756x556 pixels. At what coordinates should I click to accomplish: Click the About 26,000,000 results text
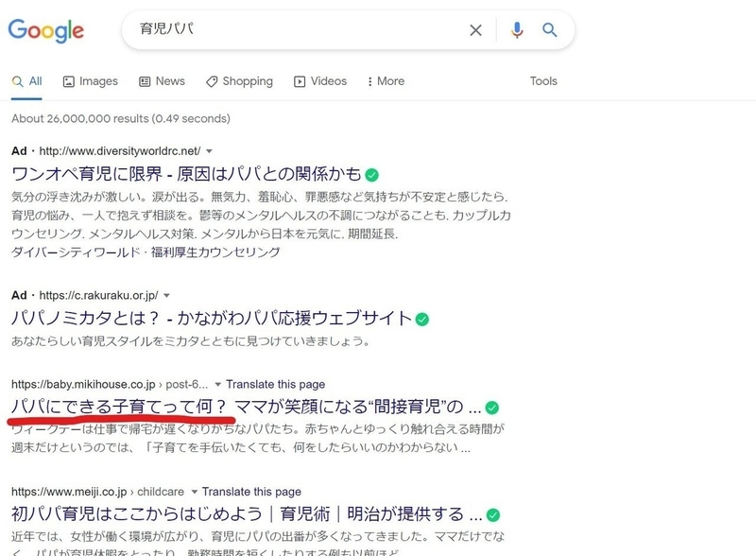[121, 119]
